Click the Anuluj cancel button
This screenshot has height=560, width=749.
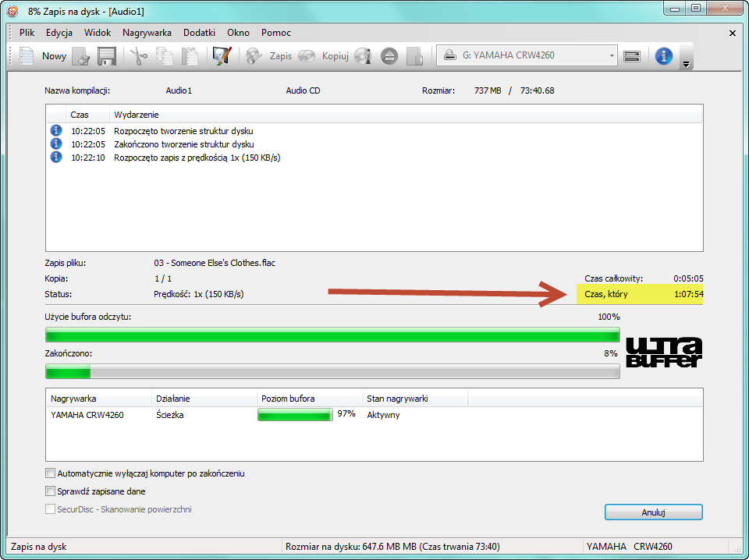click(654, 512)
